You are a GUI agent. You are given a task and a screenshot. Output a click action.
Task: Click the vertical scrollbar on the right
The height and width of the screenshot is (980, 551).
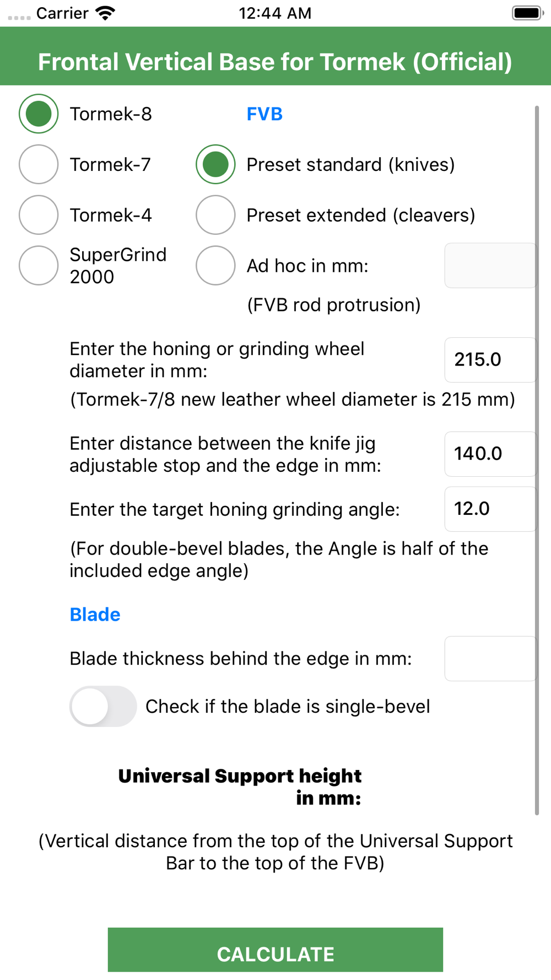point(537,460)
